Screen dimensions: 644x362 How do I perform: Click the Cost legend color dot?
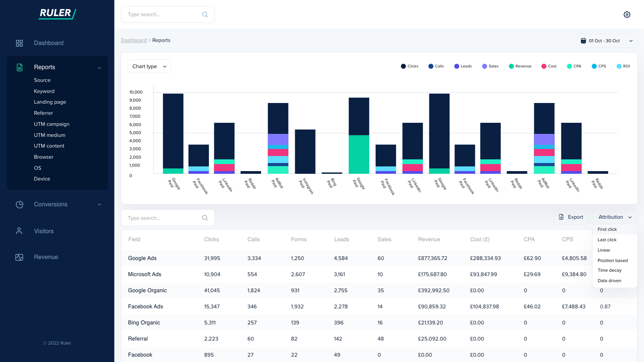(x=543, y=66)
